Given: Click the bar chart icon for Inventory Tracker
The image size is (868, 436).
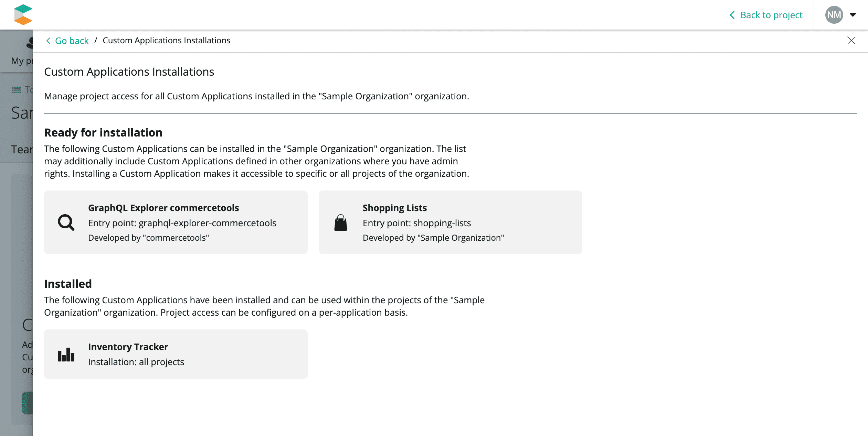Looking at the screenshot, I should coord(66,355).
